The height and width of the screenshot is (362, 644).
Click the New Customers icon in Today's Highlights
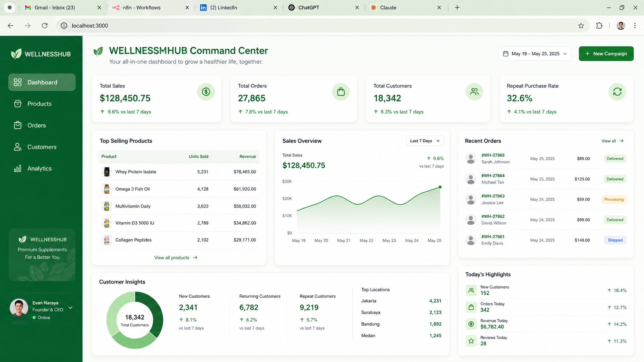[x=471, y=290]
